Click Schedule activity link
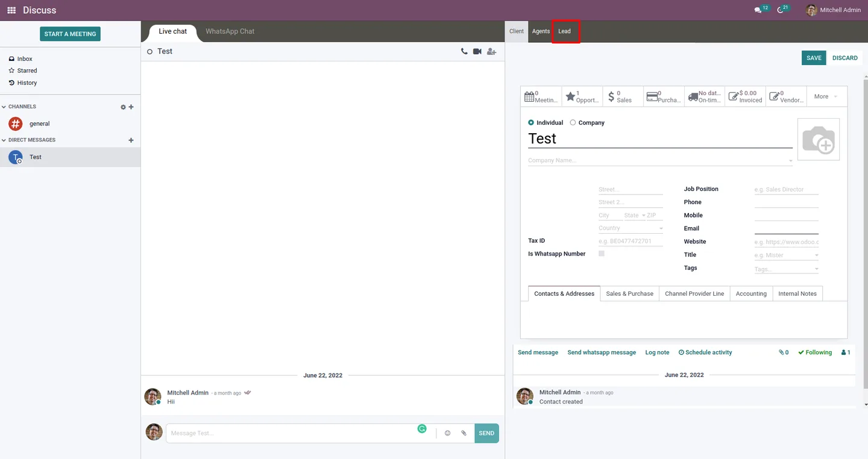This screenshot has width=868, height=459. (705, 352)
